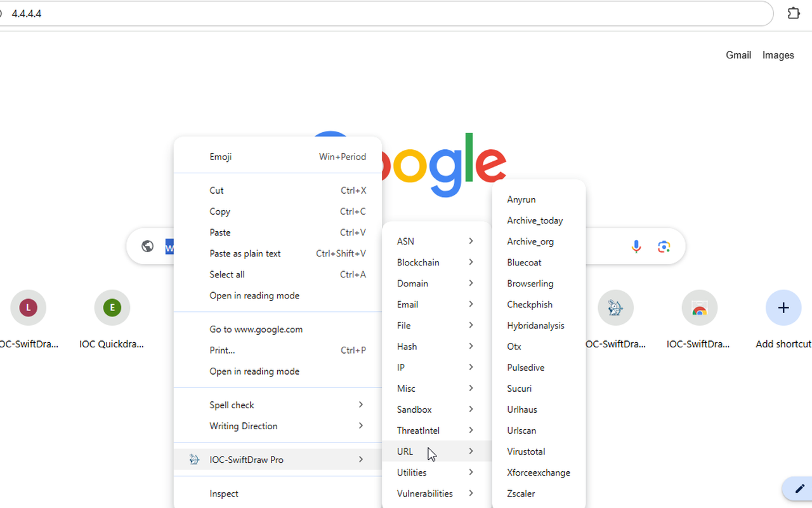Screen dimensions: 812x508
Task: Expand the Misc category
Action: tap(436, 388)
